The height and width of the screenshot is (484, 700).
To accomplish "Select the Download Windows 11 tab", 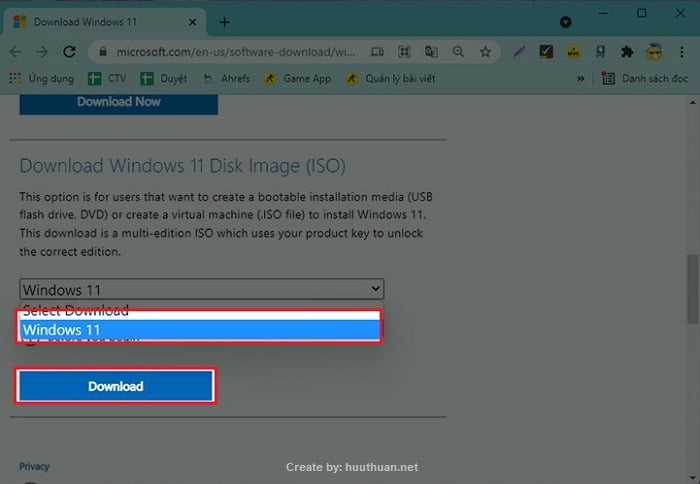I will (105, 22).
